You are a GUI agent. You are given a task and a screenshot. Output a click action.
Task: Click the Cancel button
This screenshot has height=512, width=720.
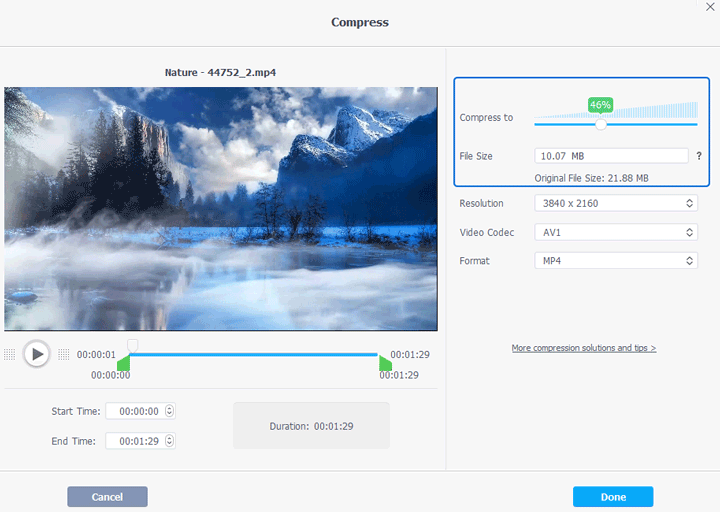click(107, 497)
